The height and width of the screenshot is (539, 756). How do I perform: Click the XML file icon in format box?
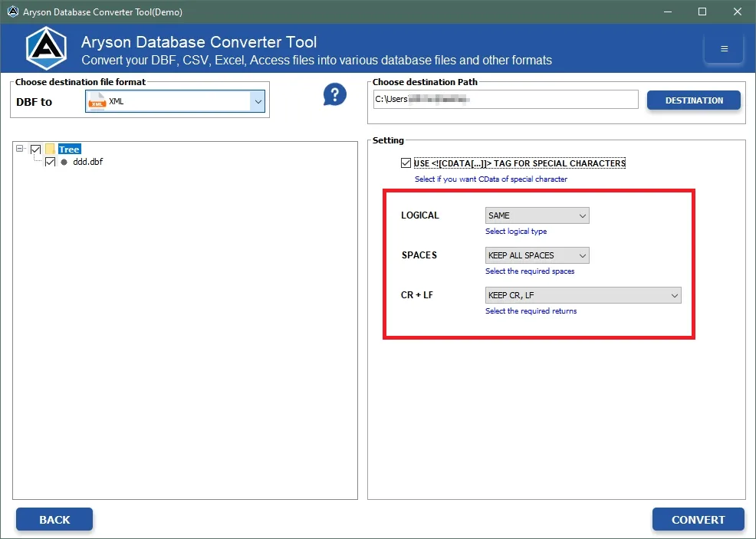pyautogui.click(x=97, y=102)
